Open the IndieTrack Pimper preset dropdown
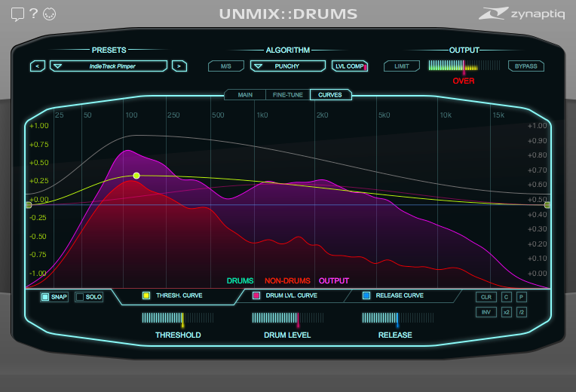Screen dimensions: 576x392 pyautogui.click(x=109, y=66)
